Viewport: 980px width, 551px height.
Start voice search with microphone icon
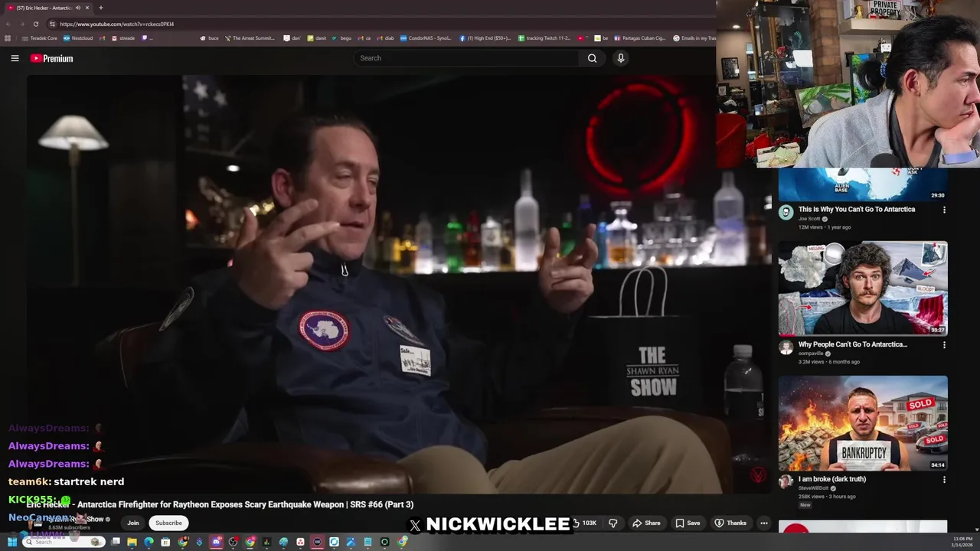click(x=621, y=58)
